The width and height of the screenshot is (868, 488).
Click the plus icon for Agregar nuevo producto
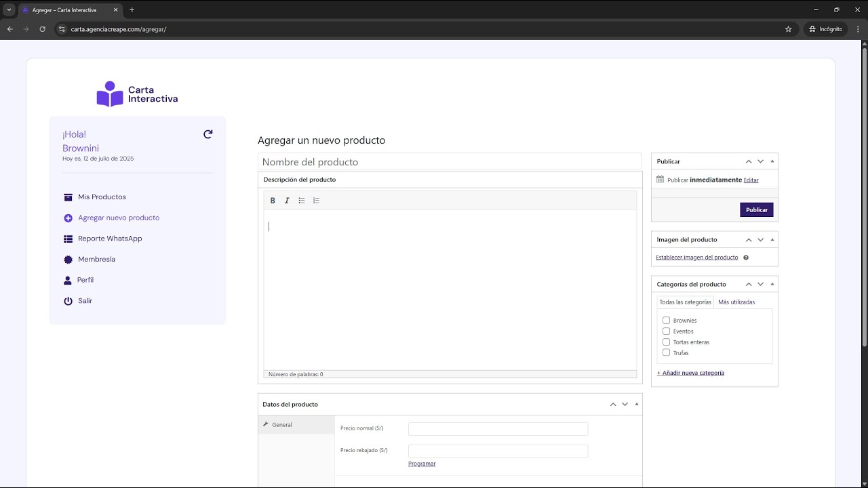click(68, 218)
